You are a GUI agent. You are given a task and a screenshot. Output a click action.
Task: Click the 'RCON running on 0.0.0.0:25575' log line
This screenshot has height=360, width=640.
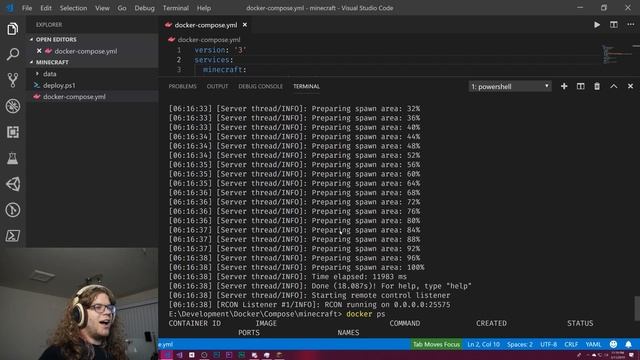point(309,304)
